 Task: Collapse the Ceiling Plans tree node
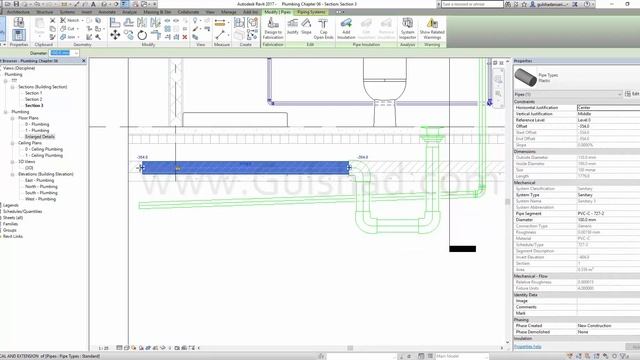(x=12, y=143)
